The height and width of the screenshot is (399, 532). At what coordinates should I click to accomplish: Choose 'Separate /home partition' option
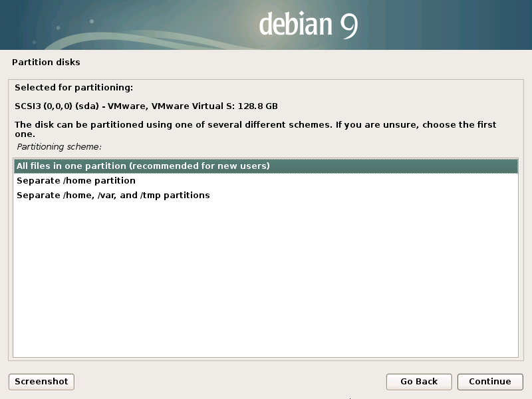[265, 180]
